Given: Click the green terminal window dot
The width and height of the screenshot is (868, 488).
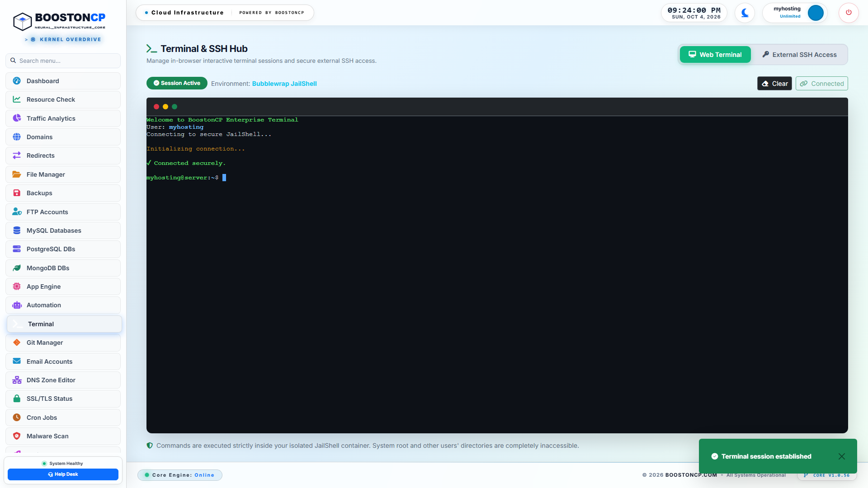Looking at the screenshot, I should point(175,107).
